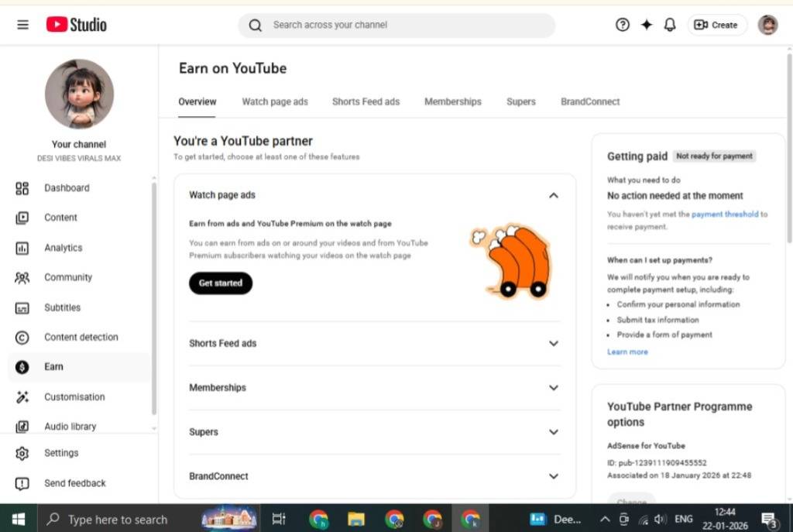
Task: Open the Ask Studio sparkle icon
Action: coord(647,25)
